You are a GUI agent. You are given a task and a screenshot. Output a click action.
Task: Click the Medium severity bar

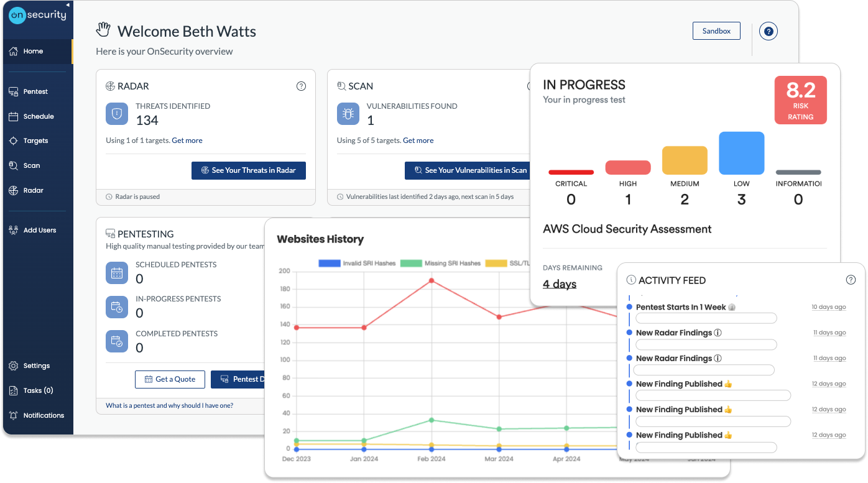[685, 160]
